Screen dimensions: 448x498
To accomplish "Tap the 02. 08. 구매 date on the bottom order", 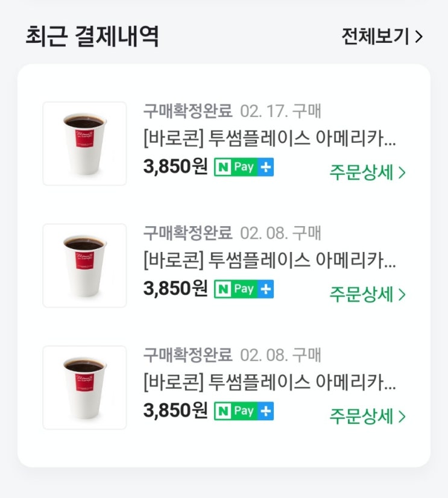I will pyautogui.click(x=280, y=355).
